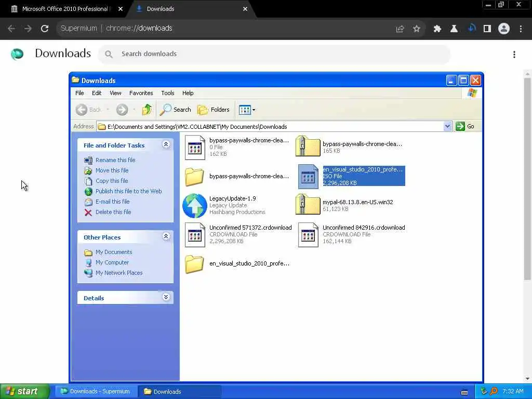Open the Views dropdown button
The width and height of the screenshot is (532, 399).
point(247,110)
